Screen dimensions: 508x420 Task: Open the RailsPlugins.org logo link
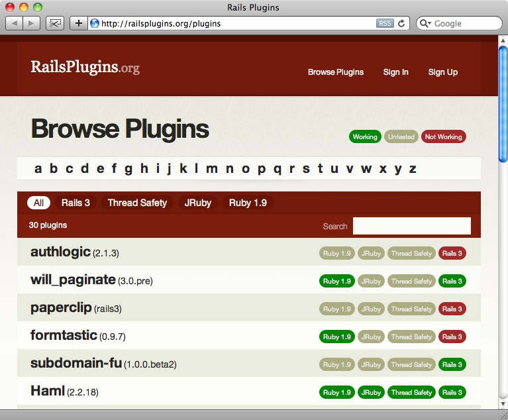(x=85, y=67)
